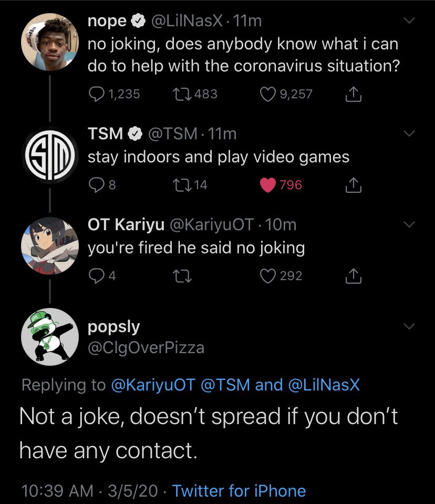The image size is (435, 504).
Task: Open TSM's logo profile avatar
Action: coord(50,155)
